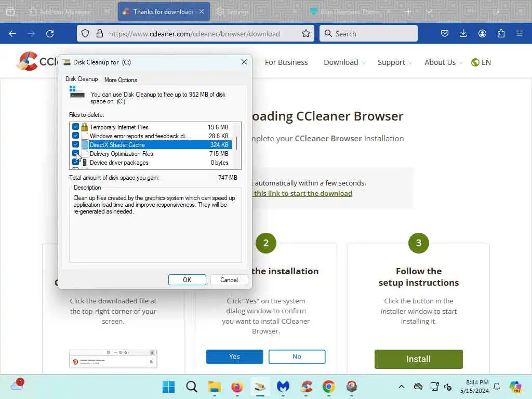Screen dimensions: 532x399
Task: Click the crossed-out cloud tray icon
Action: (418, 387)
